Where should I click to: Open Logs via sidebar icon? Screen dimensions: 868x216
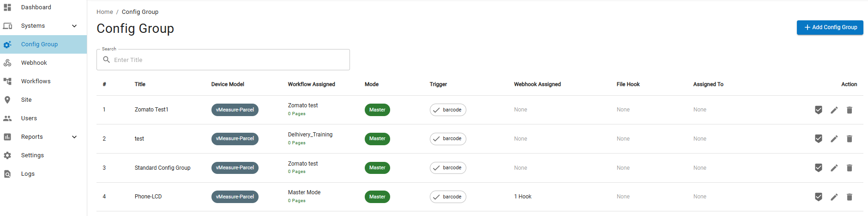[7, 174]
